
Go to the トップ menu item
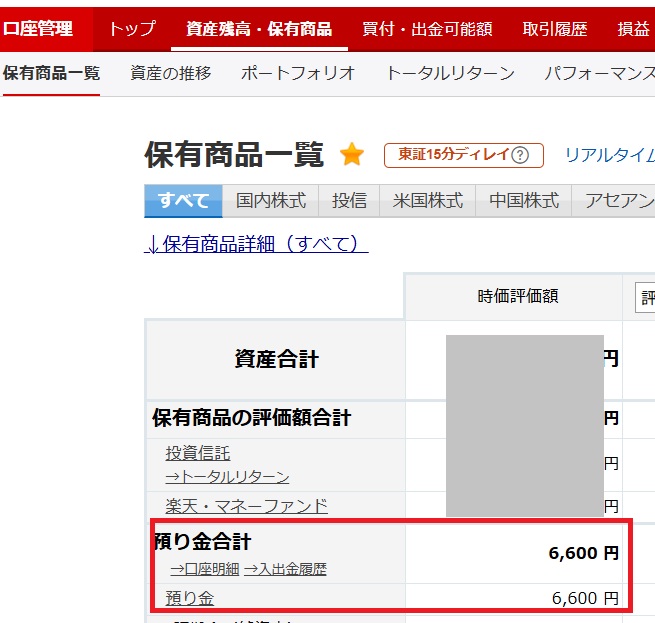pyautogui.click(x=132, y=29)
